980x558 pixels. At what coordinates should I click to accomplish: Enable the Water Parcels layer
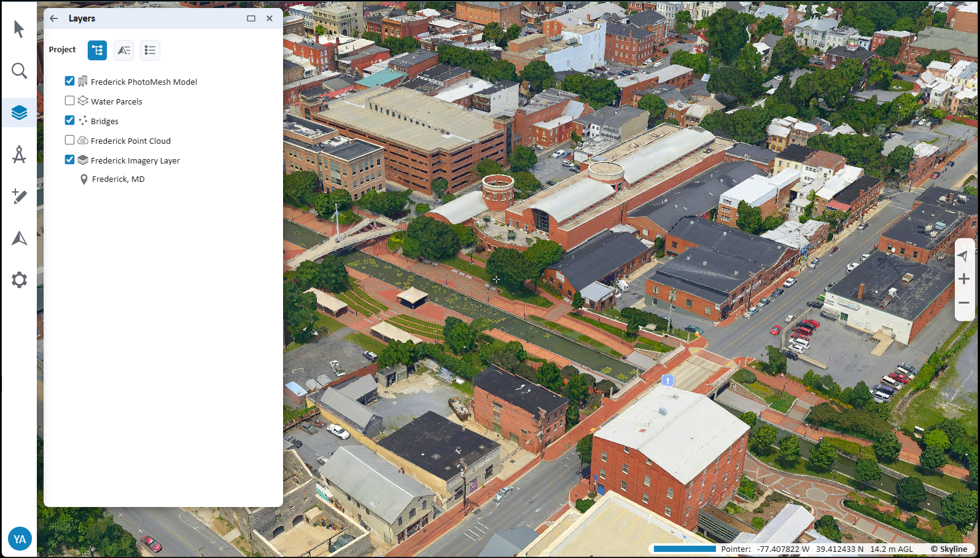point(69,101)
